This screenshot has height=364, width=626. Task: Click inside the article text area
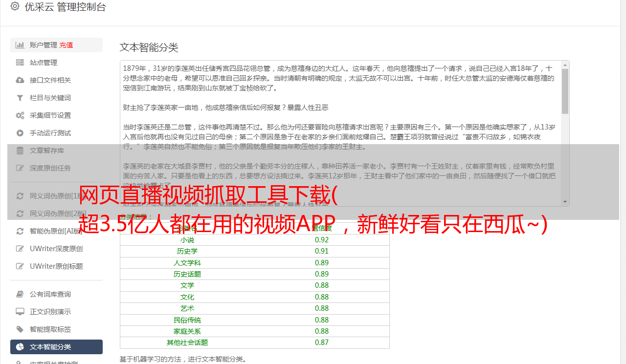pyautogui.click(x=340, y=133)
